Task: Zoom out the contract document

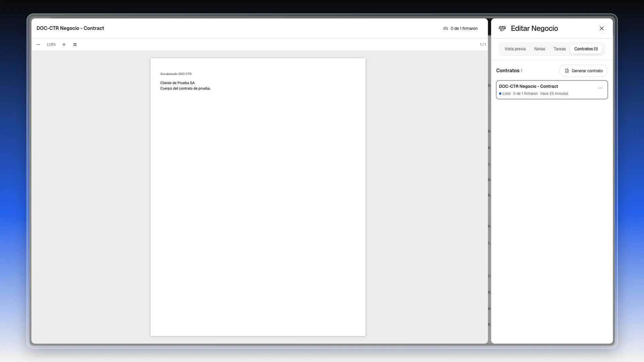Action: coord(38,45)
